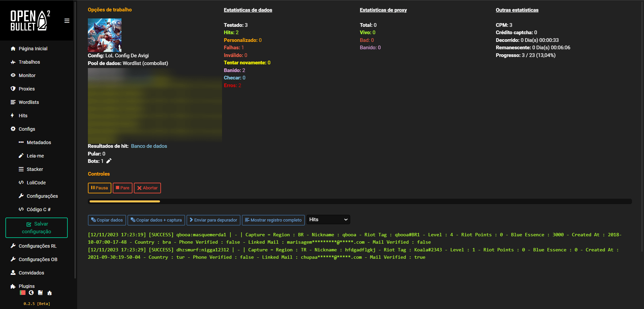Open config Configurações page

42,196
